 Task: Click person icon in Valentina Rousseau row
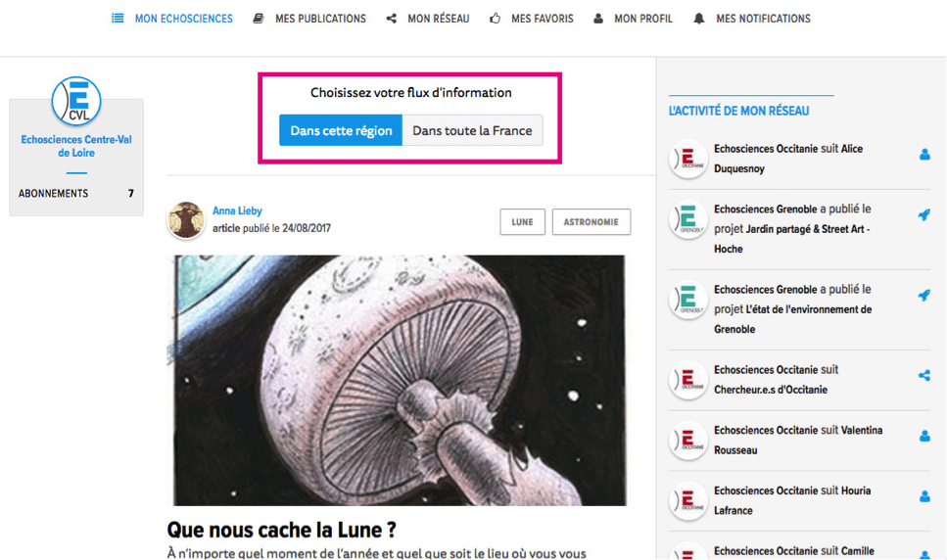[x=924, y=436]
